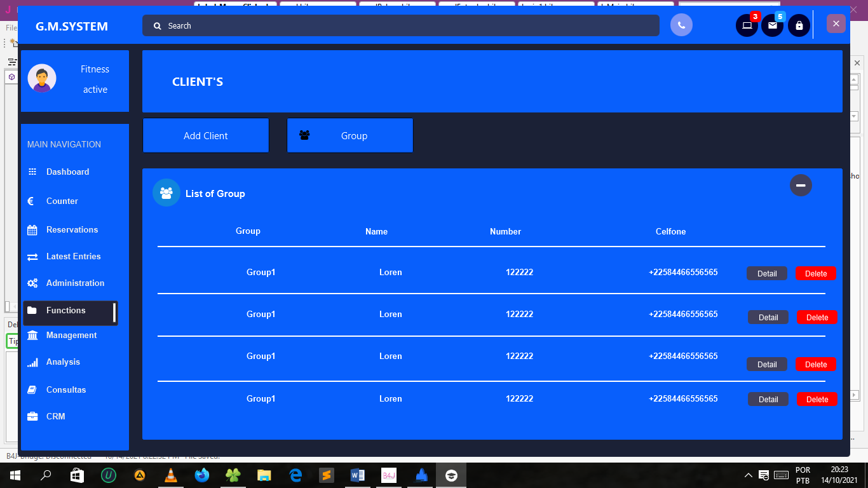The image size is (868, 488).
Task: Click the signal bars icon beside Analysis
Action: [32, 362]
